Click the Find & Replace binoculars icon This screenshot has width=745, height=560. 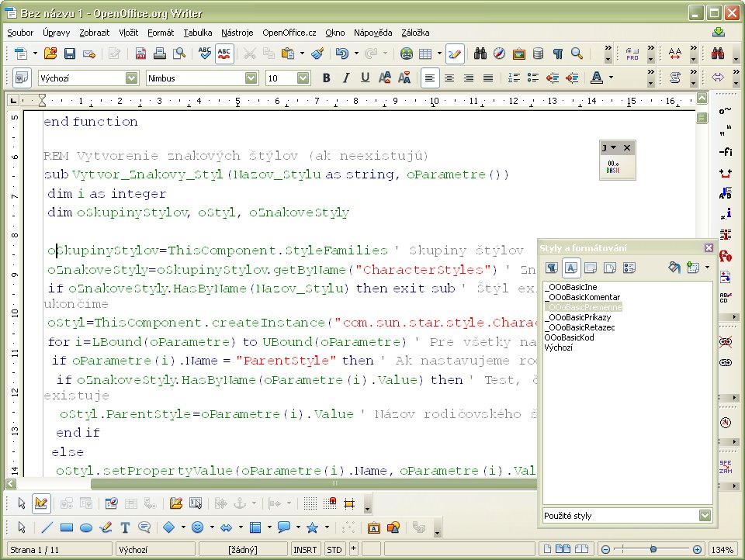480,54
